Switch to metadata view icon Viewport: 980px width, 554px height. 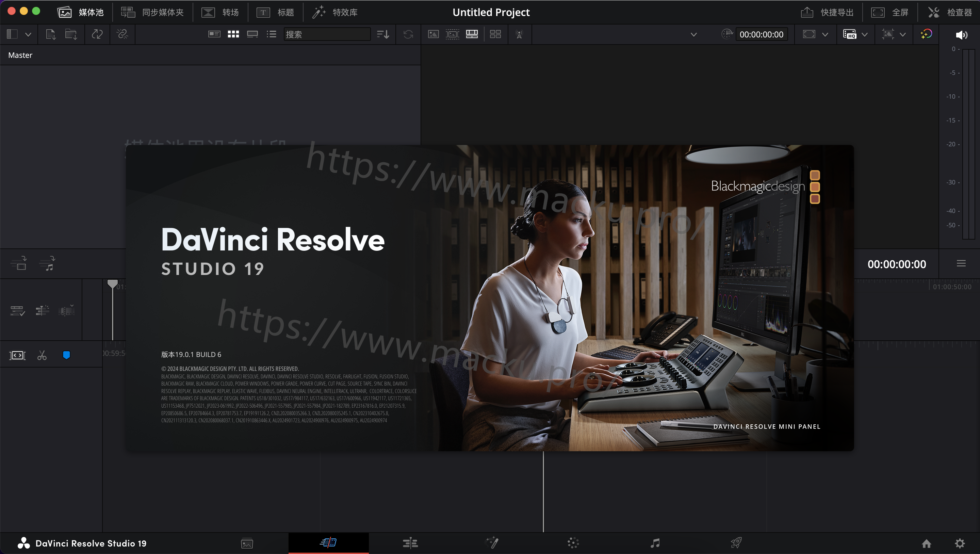pos(214,34)
